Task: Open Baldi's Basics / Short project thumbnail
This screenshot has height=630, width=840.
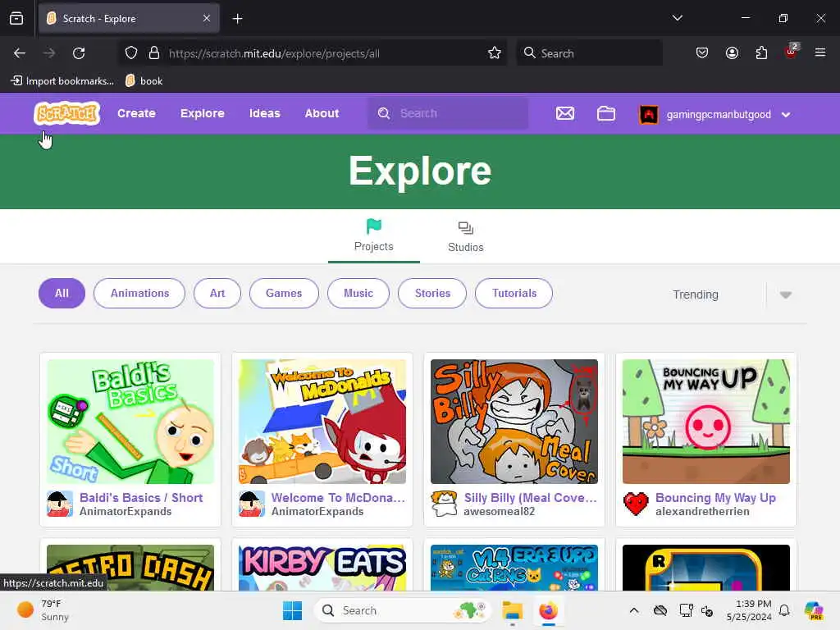Action: (x=130, y=422)
